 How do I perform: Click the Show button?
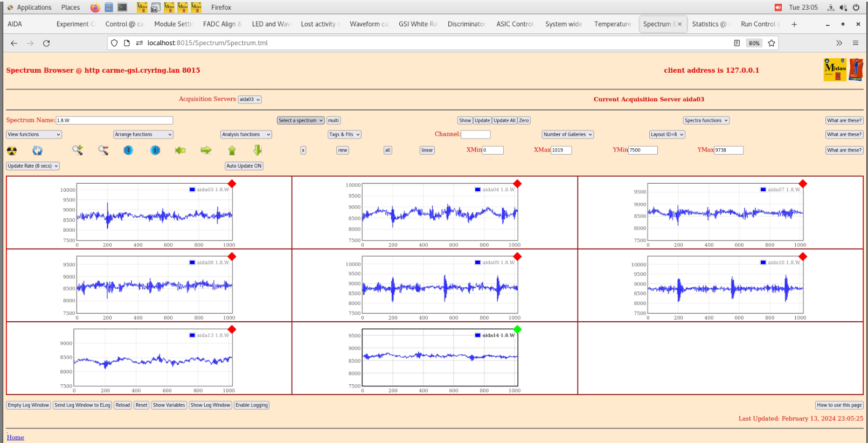tap(466, 121)
